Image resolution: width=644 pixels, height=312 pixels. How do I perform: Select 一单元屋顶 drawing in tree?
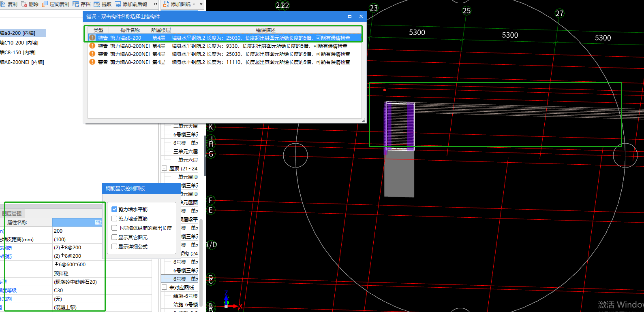coord(186,177)
